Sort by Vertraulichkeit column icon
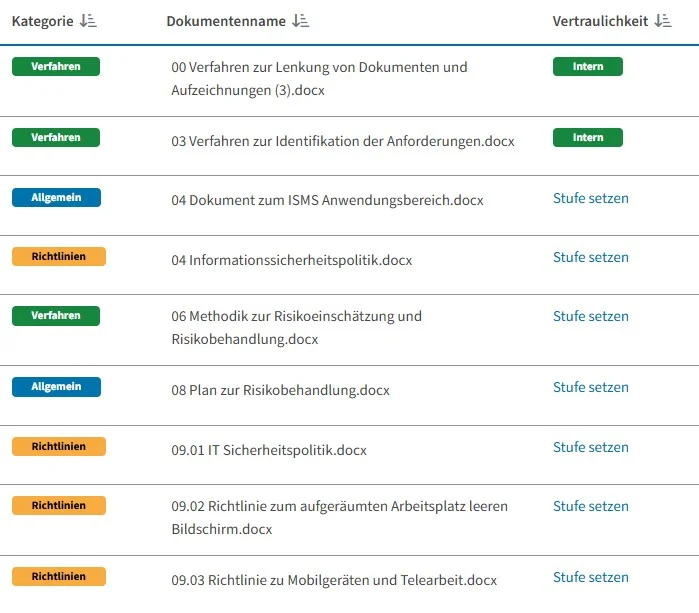Viewport: 699px width, 613px height. point(662,21)
